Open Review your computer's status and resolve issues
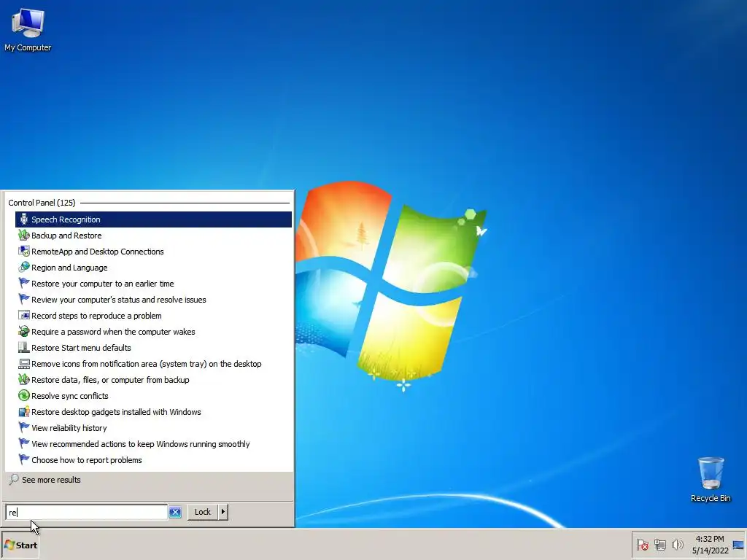Image resolution: width=747 pixels, height=560 pixels. click(153, 300)
